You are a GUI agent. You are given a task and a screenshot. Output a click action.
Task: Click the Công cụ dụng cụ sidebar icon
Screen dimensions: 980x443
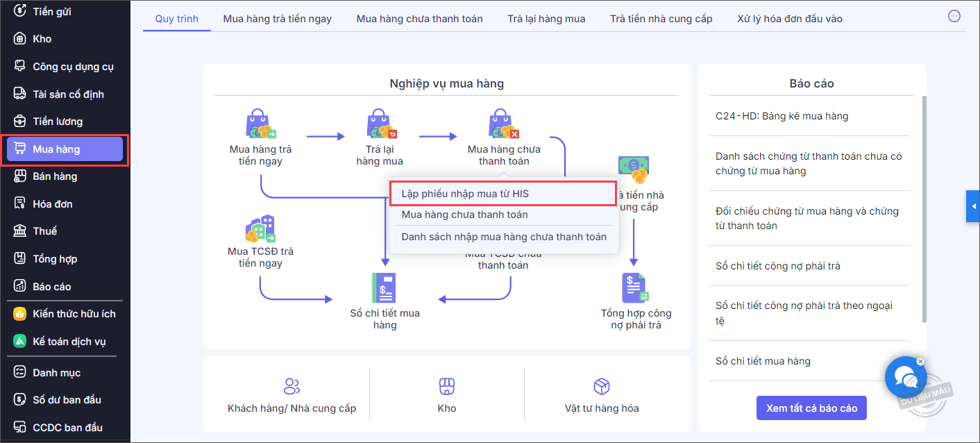pos(20,66)
